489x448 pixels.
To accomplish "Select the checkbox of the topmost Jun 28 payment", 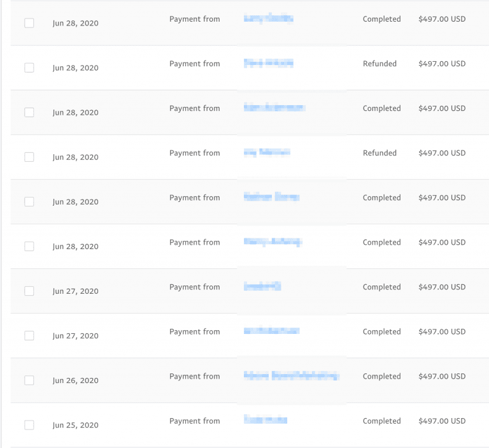I will click(29, 23).
